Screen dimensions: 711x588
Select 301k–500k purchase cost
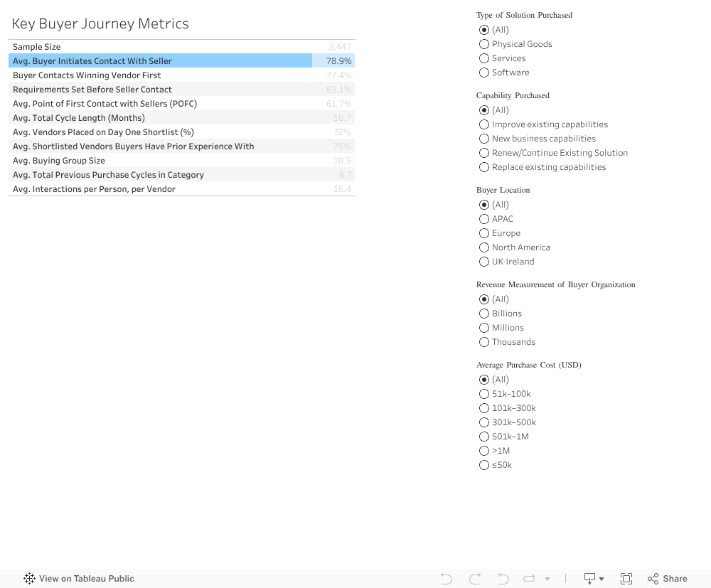point(483,422)
